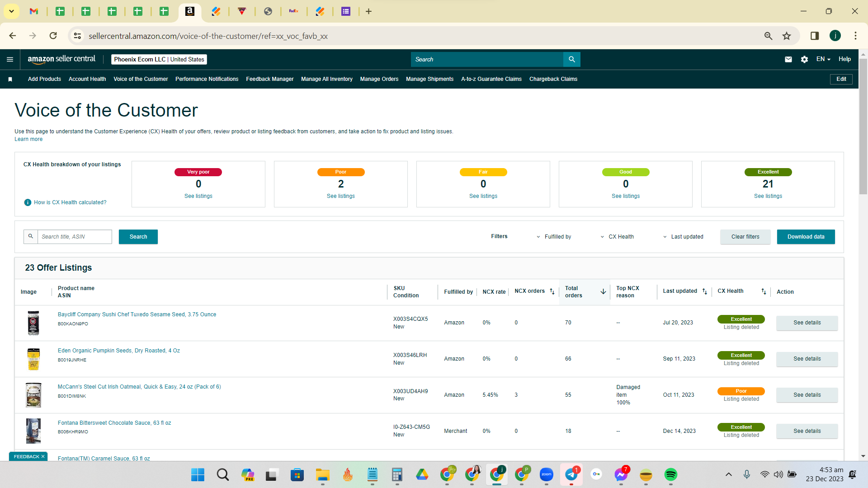
Task: Click the Amazon Seller Central logo
Action: pos(61,59)
